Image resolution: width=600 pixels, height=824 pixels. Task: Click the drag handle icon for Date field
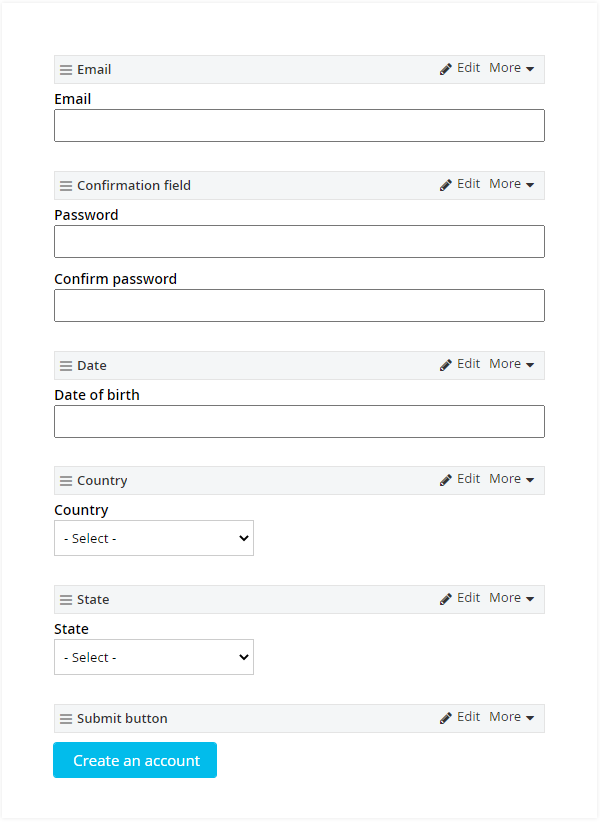tap(66, 366)
